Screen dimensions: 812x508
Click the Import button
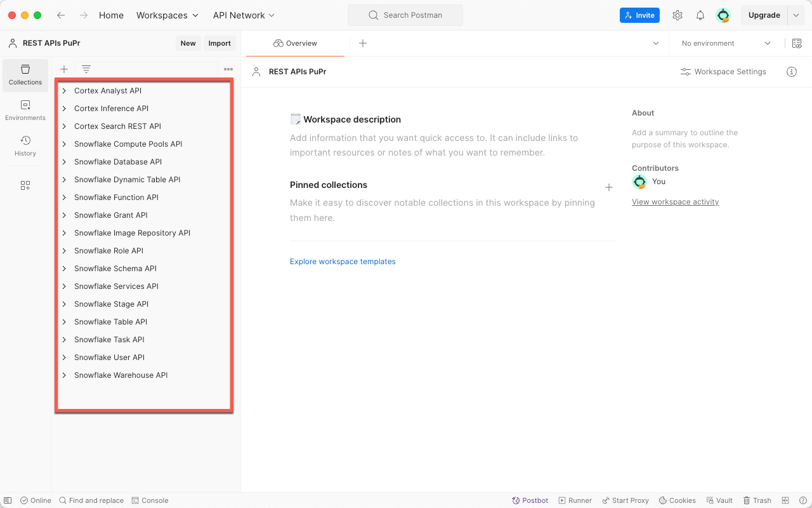[x=219, y=43]
